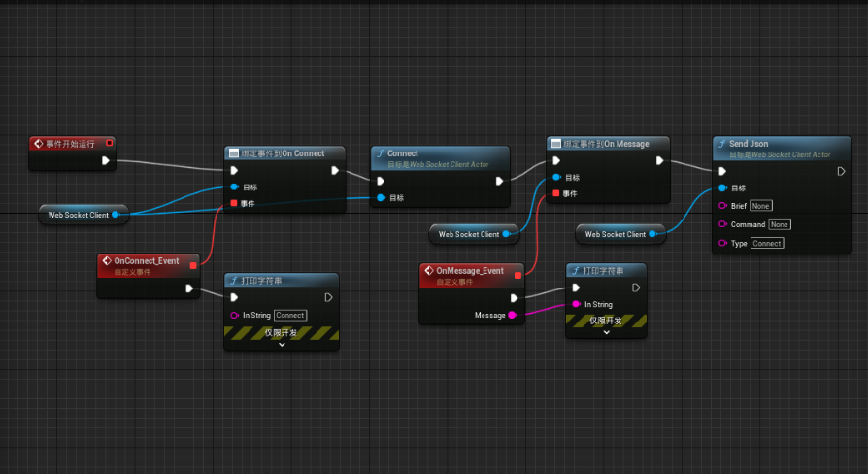
Task: Expand the Message 打印字符串 node's advanced options
Action: point(606,332)
